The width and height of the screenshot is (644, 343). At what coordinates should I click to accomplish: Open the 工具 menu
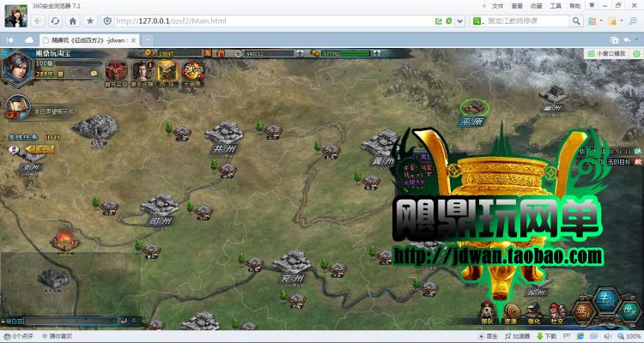tap(556, 5)
